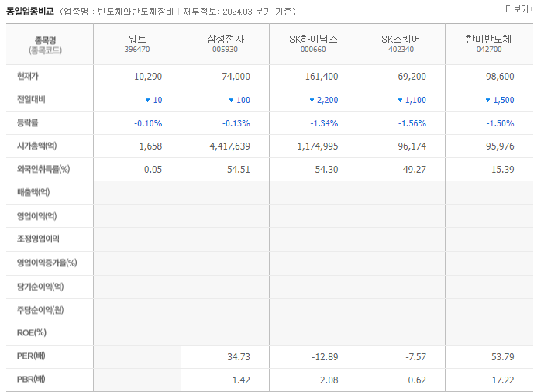This screenshot has width=534, height=392.
Task: Open the 한미반도체 042700 stock link
Action: tap(489, 43)
